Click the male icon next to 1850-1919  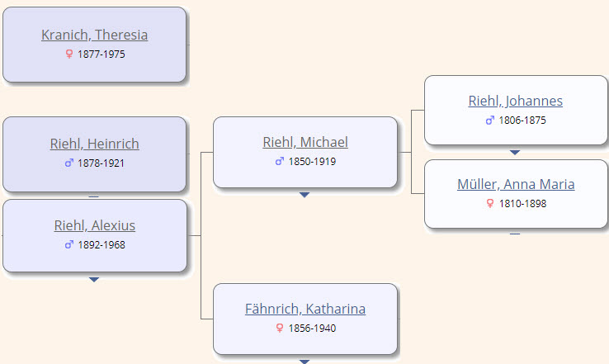(280, 161)
